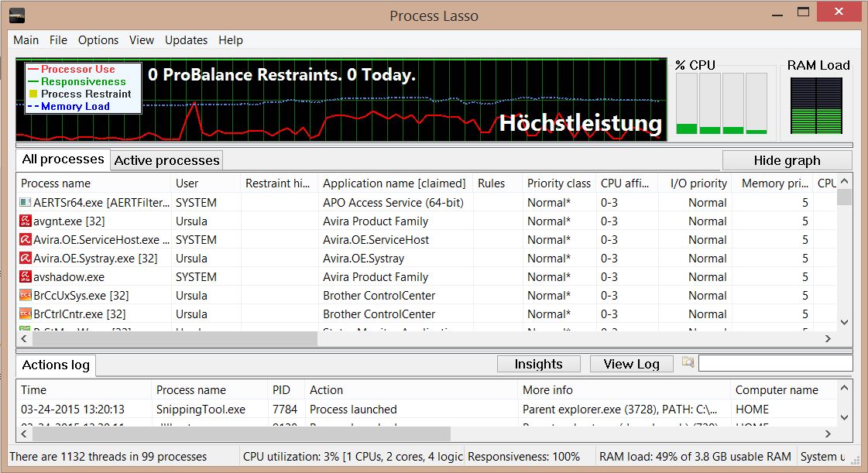This screenshot has width=868, height=473.
Task: Click process list scroll up arrow
Action: tap(844, 181)
